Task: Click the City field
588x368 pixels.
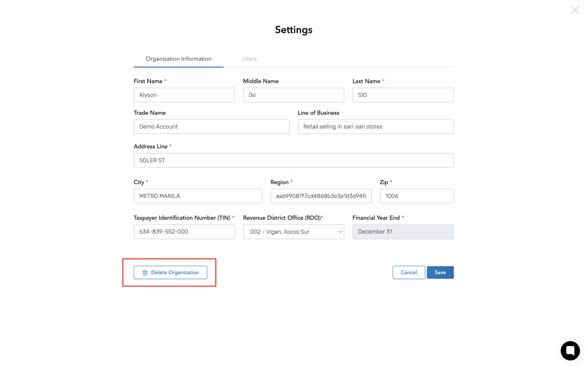Action: point(198,196)
